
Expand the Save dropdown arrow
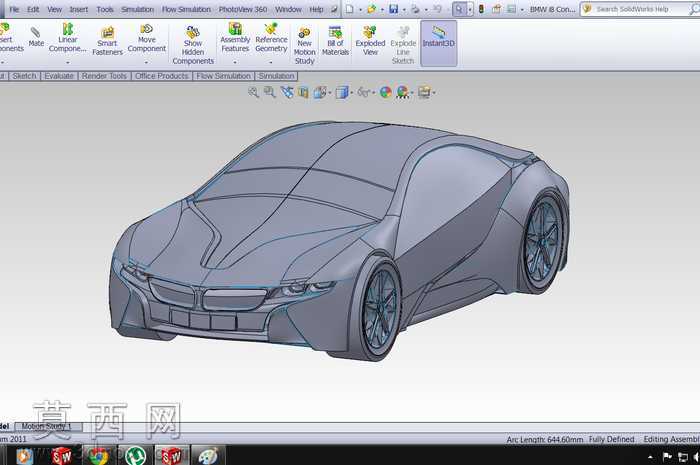tap(404, 9)
